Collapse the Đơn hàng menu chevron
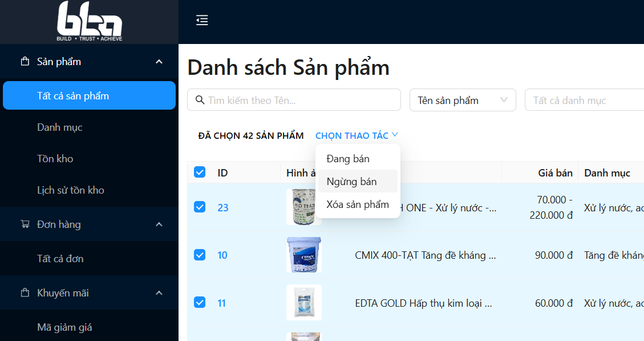The image size is (644, 341). 159,224
